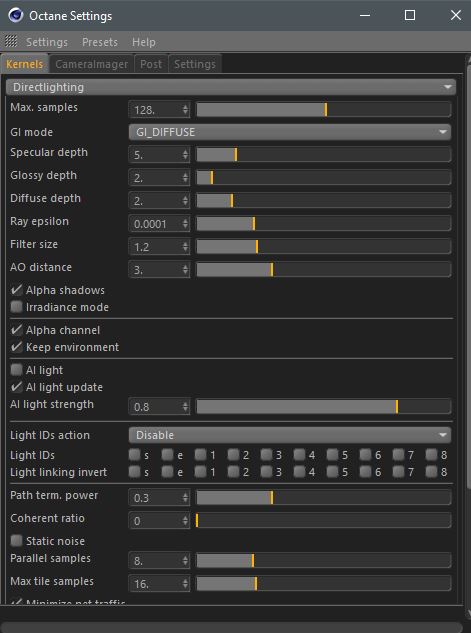The image size is (471, 633).
Task: Enable the Static noise checkbox
Action: point(17,541)
